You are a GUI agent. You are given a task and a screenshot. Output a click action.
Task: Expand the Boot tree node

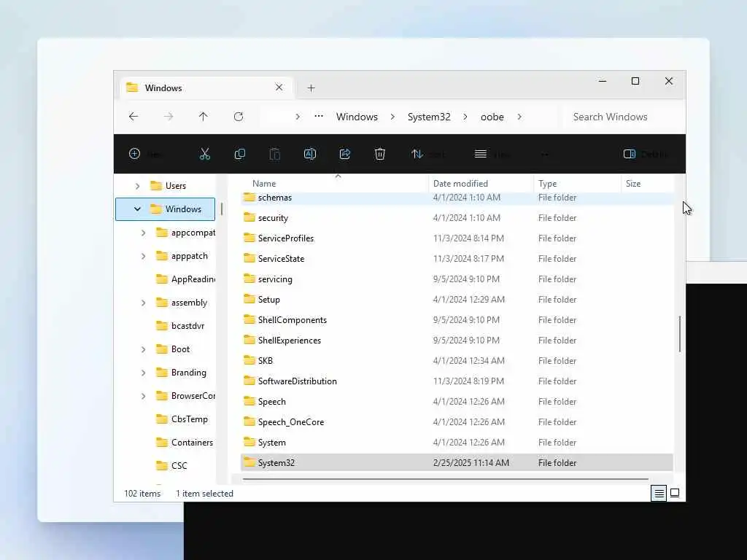[x=144, y=349]
